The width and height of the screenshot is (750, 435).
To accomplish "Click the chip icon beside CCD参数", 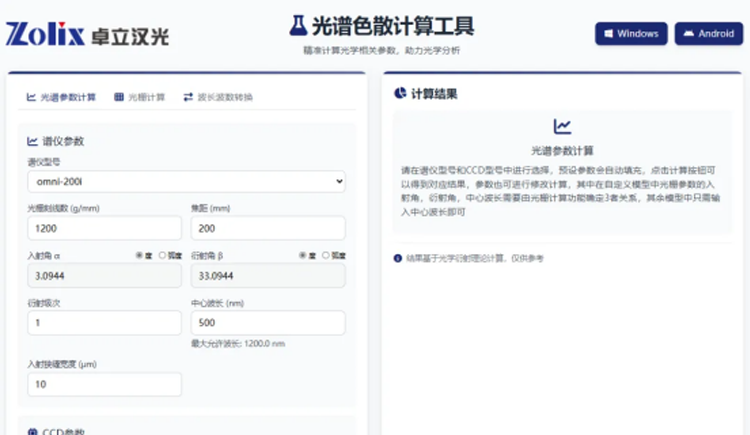I will 32,432.
